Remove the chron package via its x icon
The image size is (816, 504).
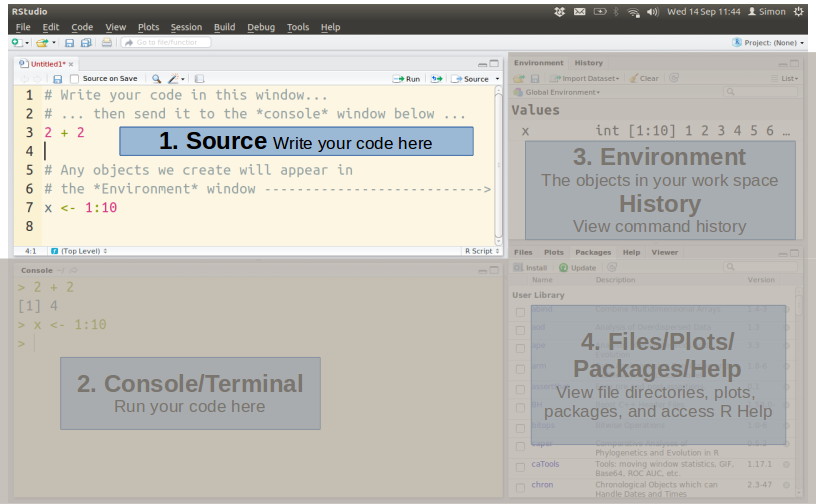[786, 485]
